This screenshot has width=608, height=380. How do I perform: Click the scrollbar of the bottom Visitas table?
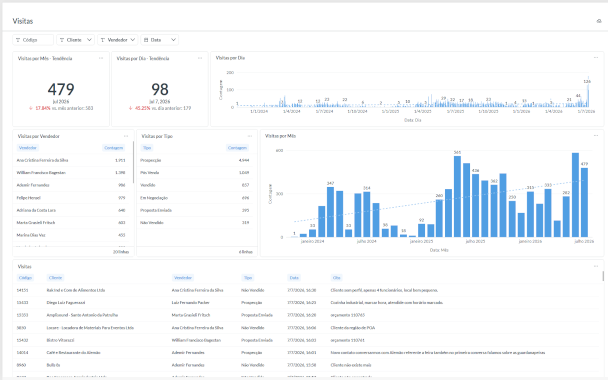(x=603, y=276)
